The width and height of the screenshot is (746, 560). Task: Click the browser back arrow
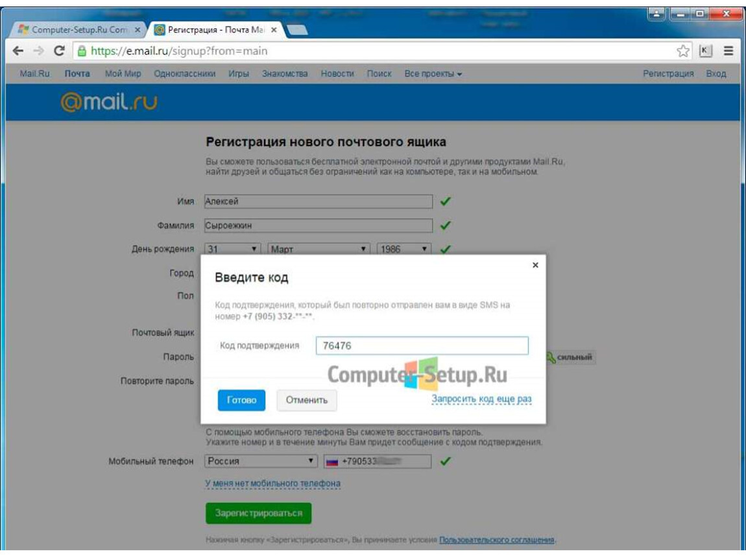pyautogui.click(x=18, y=51)
